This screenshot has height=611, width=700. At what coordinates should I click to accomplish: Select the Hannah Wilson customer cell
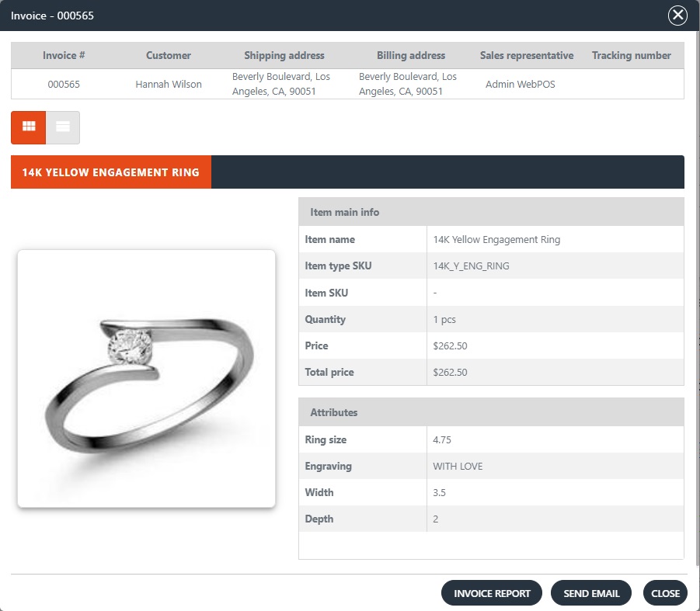coord(169,85)
